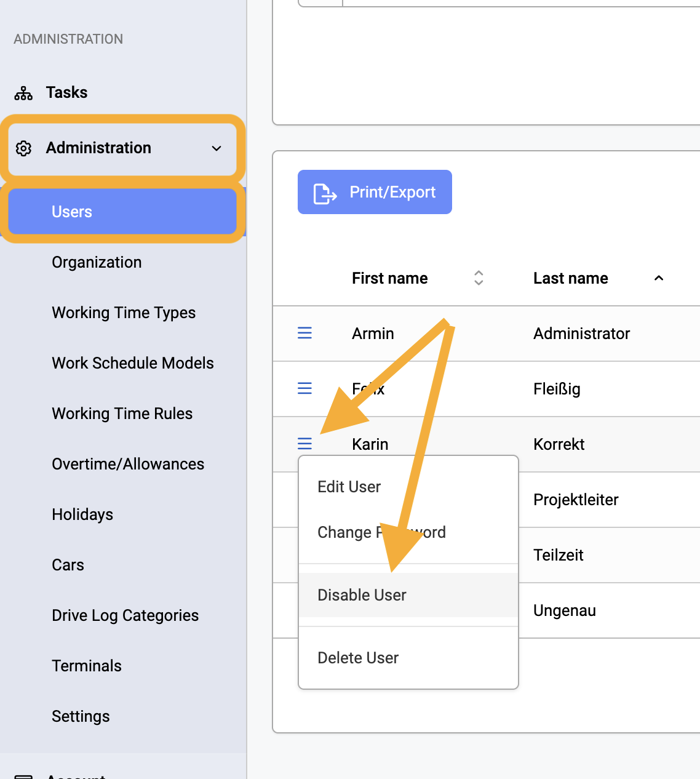
Task: Click the Last name column header
Action: 570,278
